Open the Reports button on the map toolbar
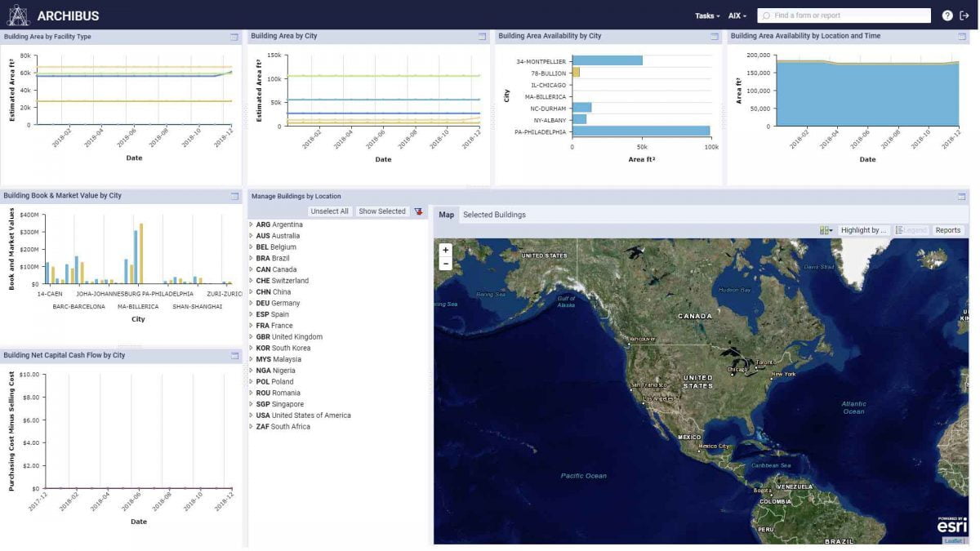 click(947, 229)
